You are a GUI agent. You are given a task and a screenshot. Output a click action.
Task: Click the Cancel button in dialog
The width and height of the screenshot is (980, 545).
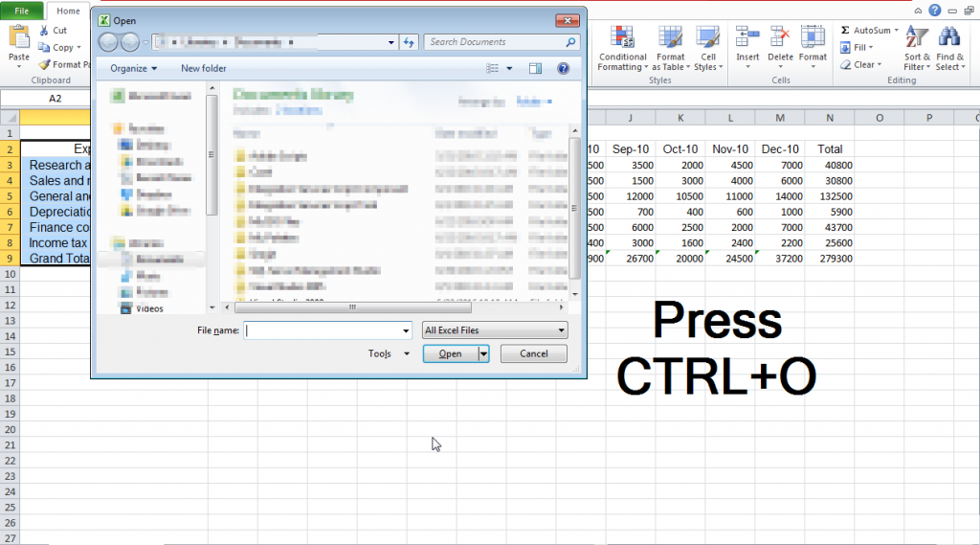point(534,353)
